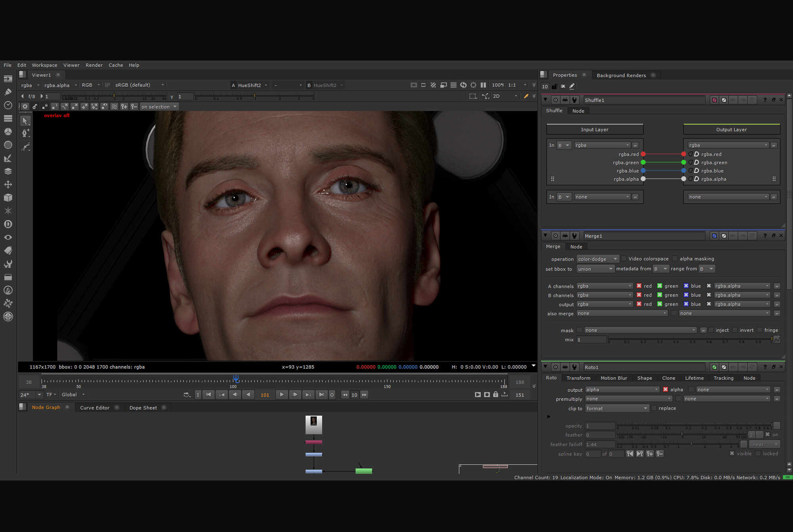Center Shuffle1 node in graph icon
Screen dimensions: 793x532
point(555,100)
